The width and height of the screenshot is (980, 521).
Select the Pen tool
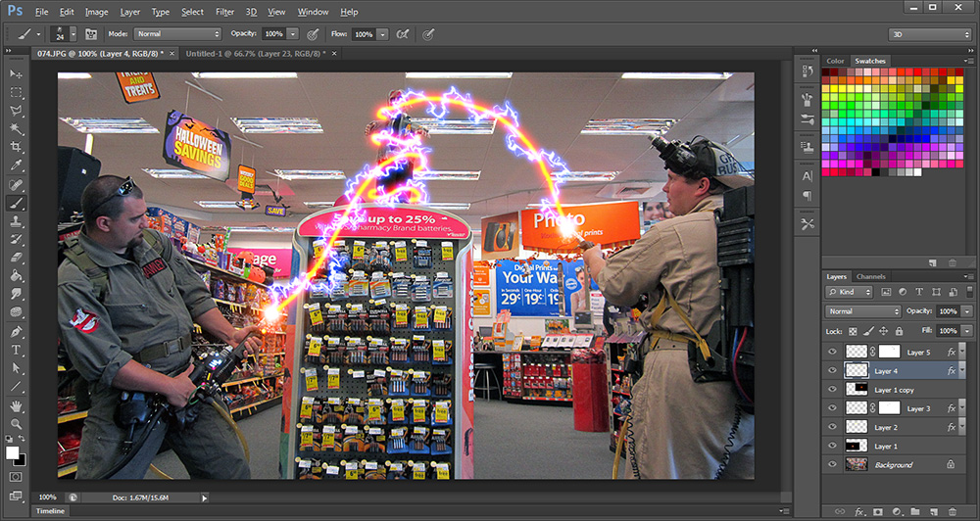pos(17,332)
